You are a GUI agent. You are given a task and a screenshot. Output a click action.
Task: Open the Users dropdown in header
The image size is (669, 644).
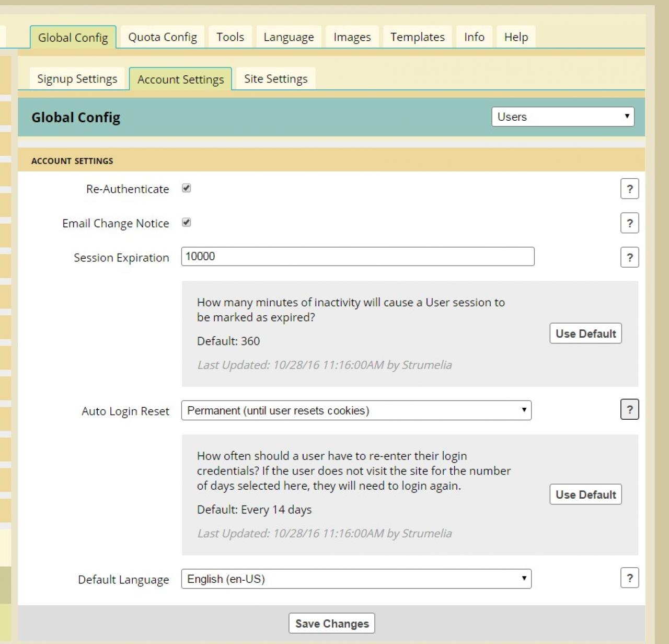(x=562, y=117)
